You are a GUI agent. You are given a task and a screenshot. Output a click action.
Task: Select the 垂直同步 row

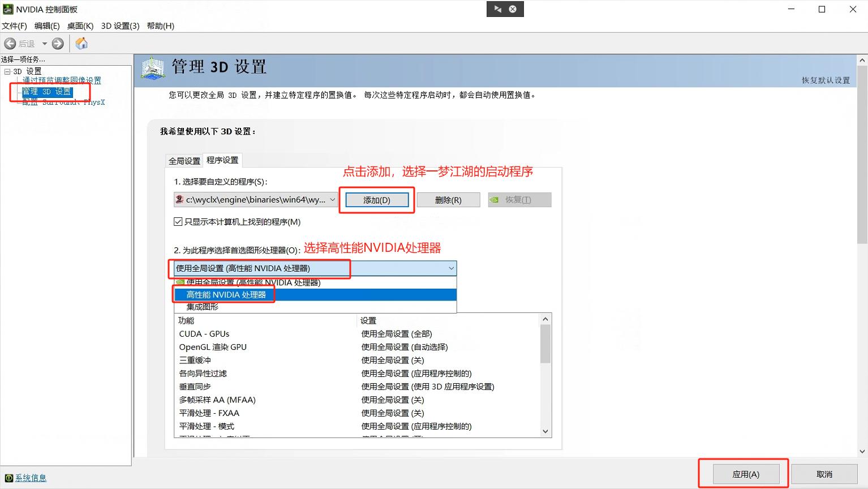[357, 387]
